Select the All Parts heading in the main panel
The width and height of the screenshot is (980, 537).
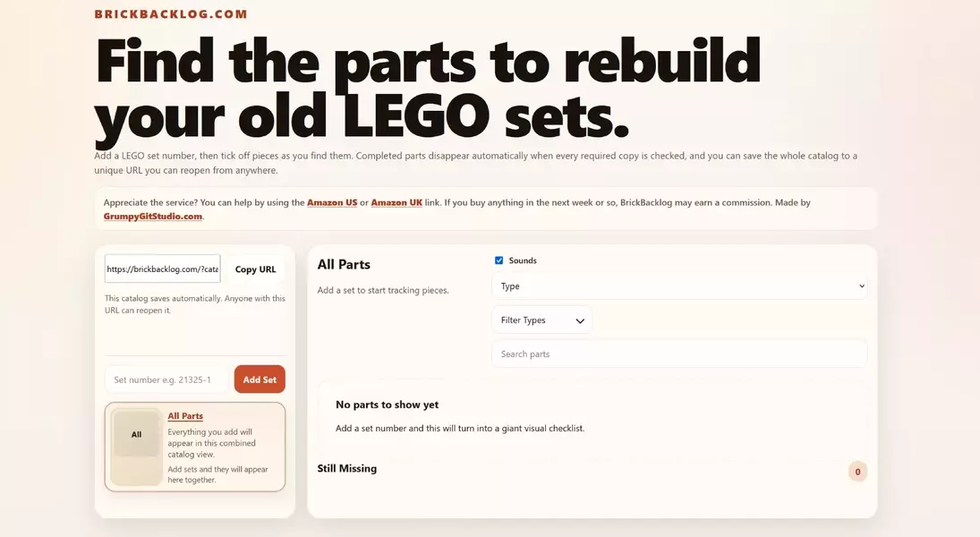pos(344,265)
